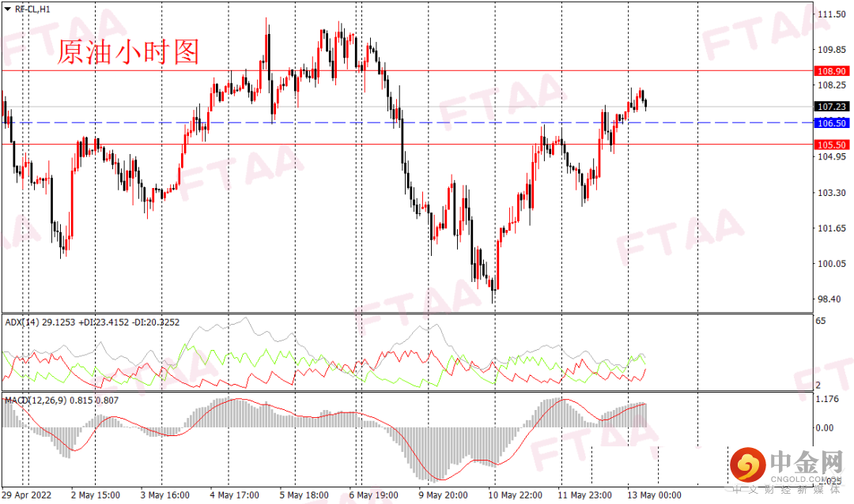This screenshot has width=854, height=504.
Task: Select the 106.50 blue price label
Action: tap(832, 123)
